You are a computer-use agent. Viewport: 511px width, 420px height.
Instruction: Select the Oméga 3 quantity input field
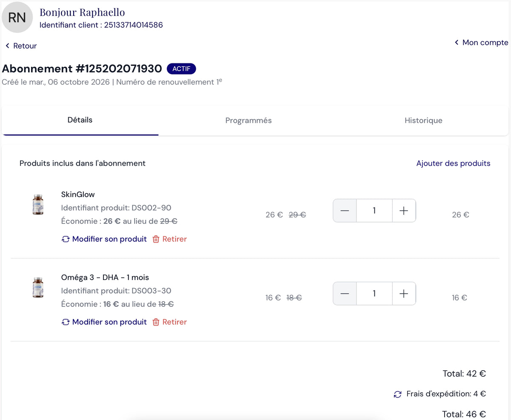point(374,294)
